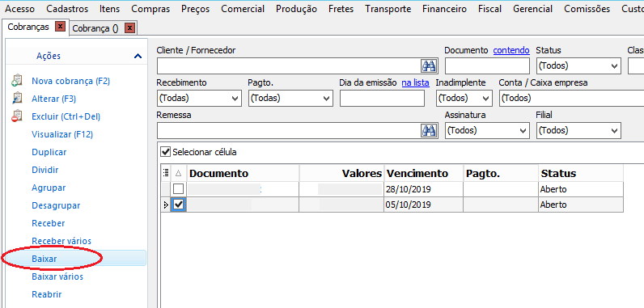Click the Reabrir action

46,294
